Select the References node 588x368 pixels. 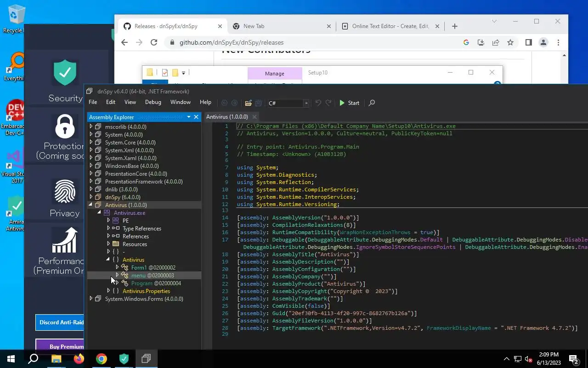(136, 236)
